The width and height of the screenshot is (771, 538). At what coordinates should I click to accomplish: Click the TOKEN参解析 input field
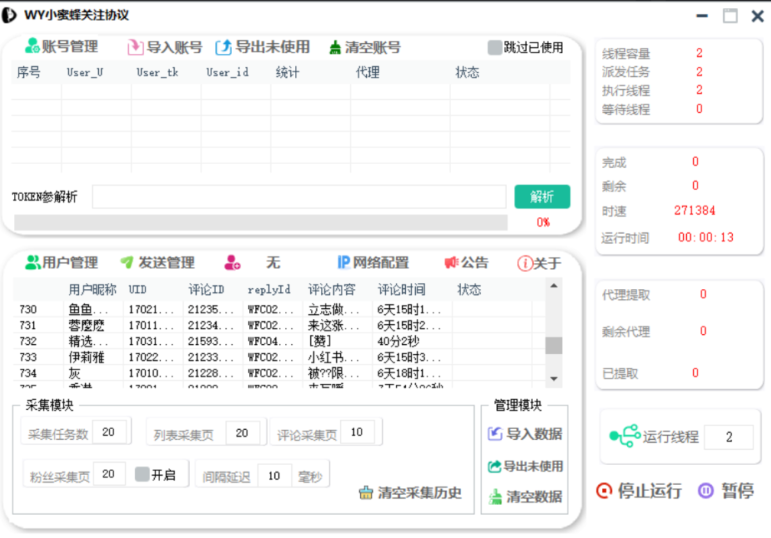[298, 197]
